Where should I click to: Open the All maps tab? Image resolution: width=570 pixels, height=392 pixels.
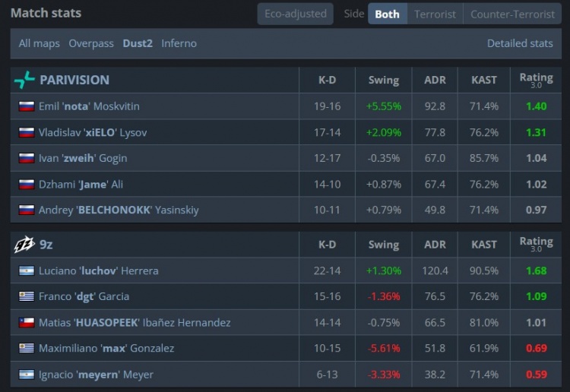(40, 43)
